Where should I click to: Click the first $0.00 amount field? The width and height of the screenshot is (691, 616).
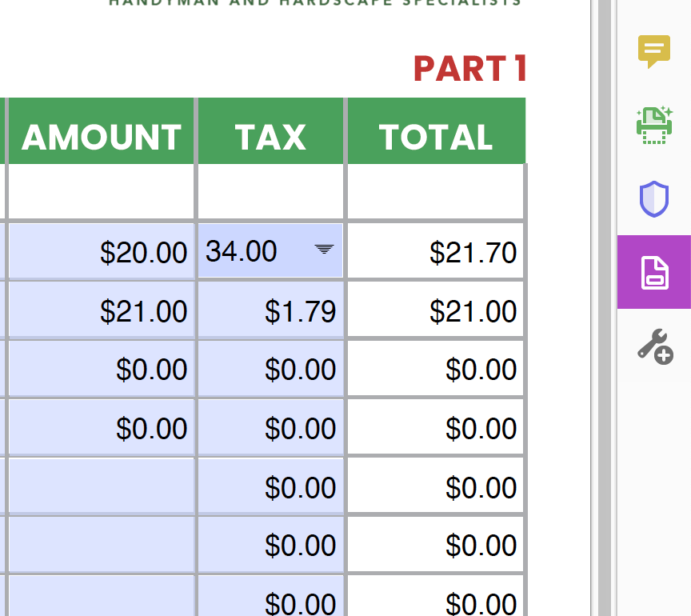(x=102, y=370)
